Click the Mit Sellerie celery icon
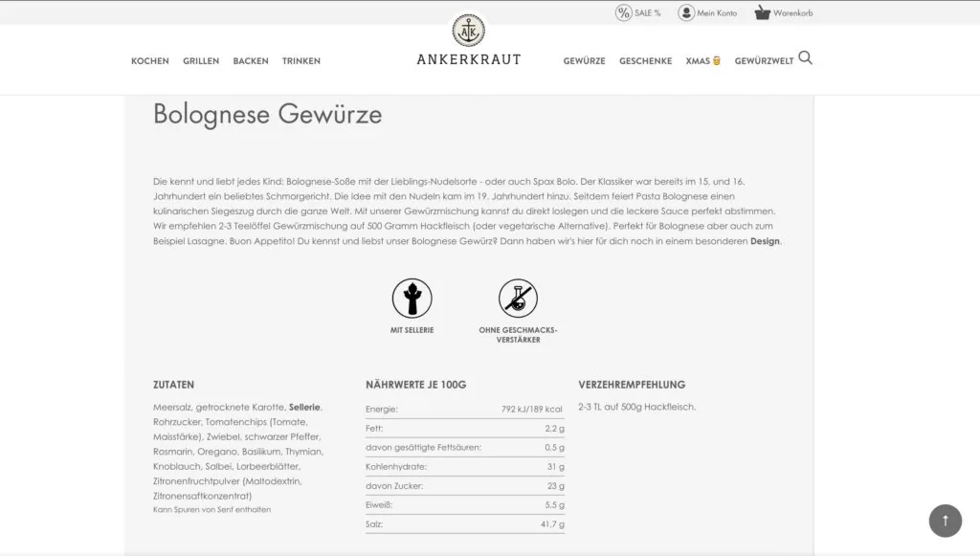This screenshot has width=980, height=556. click(x=412, y=298)
